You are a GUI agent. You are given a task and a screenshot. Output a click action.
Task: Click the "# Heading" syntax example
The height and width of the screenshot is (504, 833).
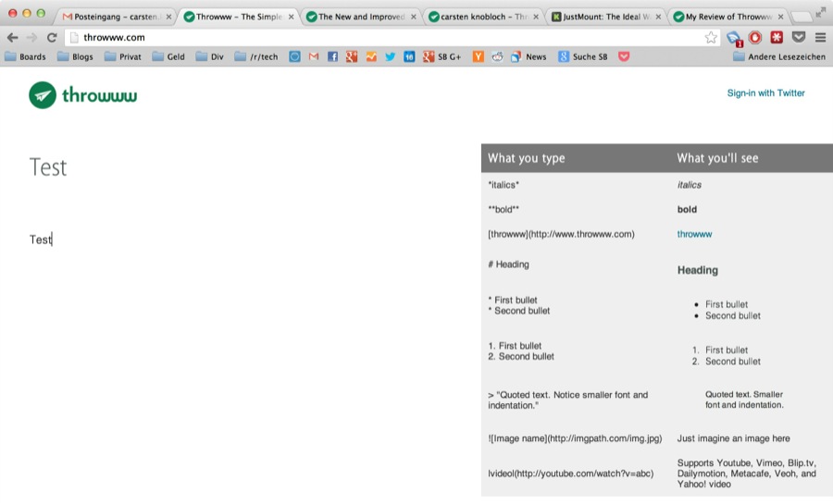point(508,264)
